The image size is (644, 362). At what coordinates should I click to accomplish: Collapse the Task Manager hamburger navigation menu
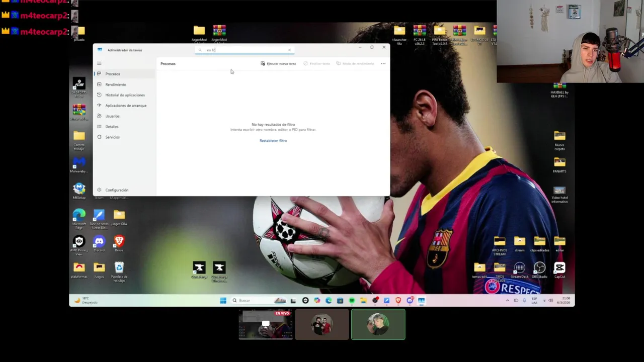pyautogui.click(x=99, y=63)
